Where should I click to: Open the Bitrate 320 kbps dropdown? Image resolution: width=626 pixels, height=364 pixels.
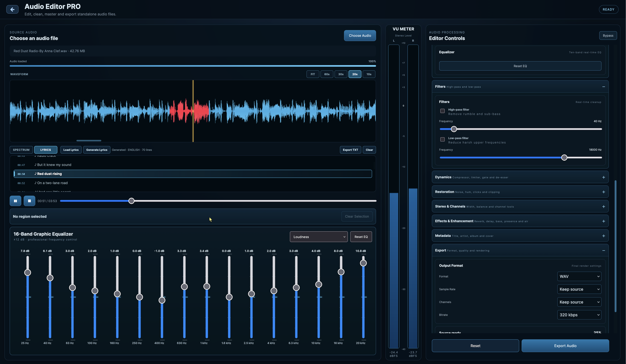(x=579, y=315)
